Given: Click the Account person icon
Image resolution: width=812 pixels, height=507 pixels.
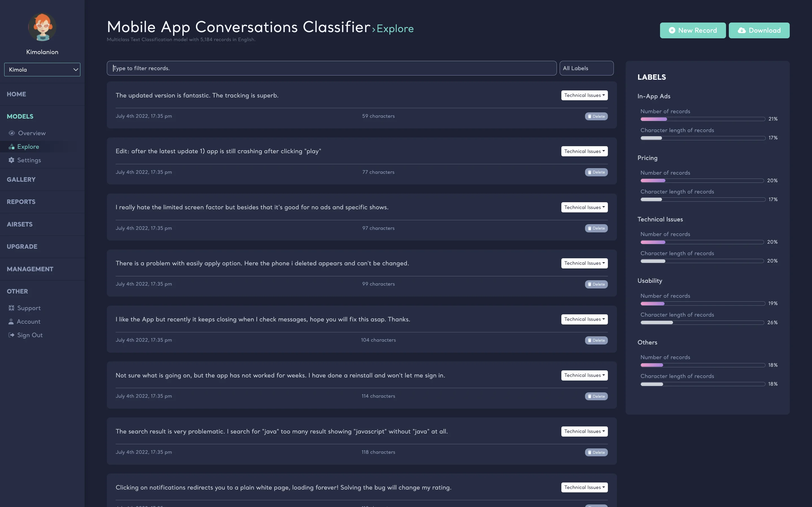Looking at the screenshot, I should [11, 322].
